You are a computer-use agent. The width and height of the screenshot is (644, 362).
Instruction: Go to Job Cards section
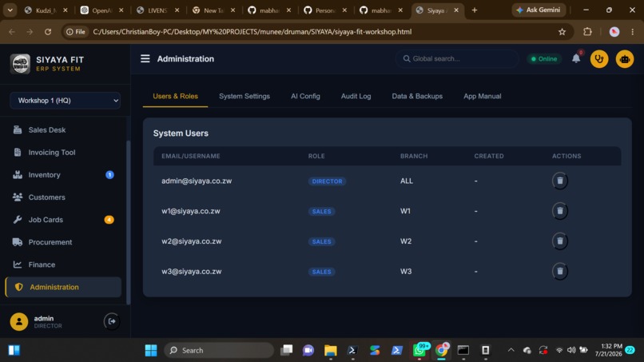[64, 220]
